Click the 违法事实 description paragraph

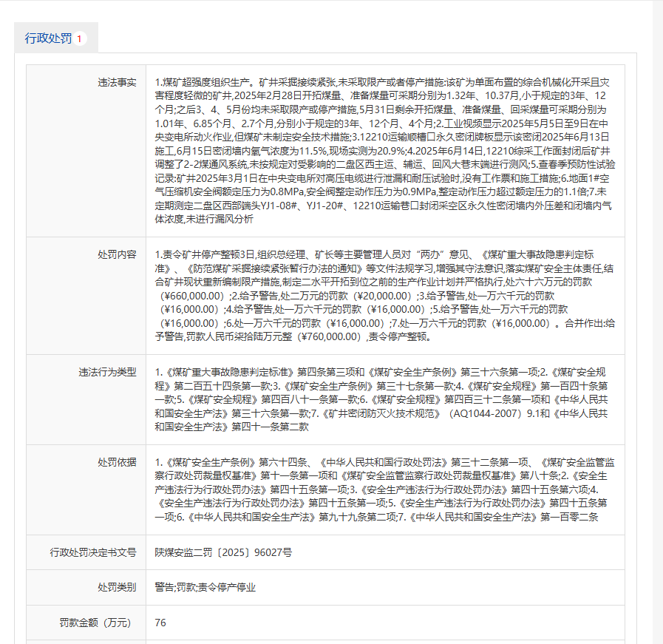coord(385,151)
